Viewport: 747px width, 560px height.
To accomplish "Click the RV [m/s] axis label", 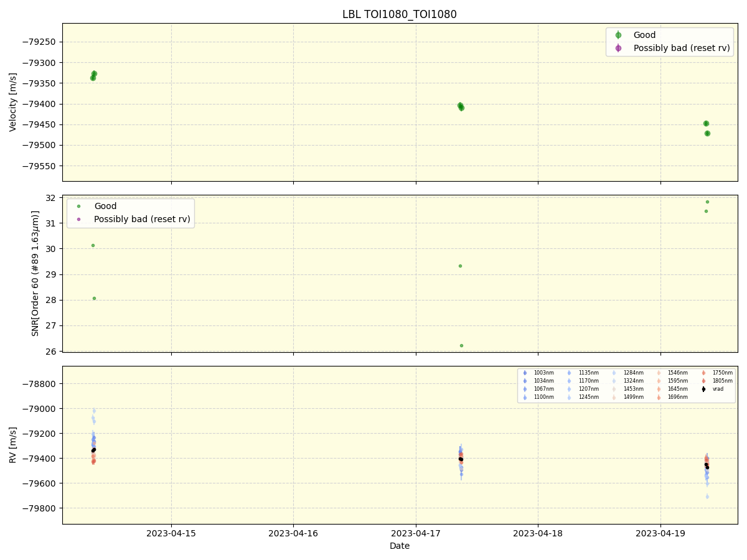I will tap(13, 444).
